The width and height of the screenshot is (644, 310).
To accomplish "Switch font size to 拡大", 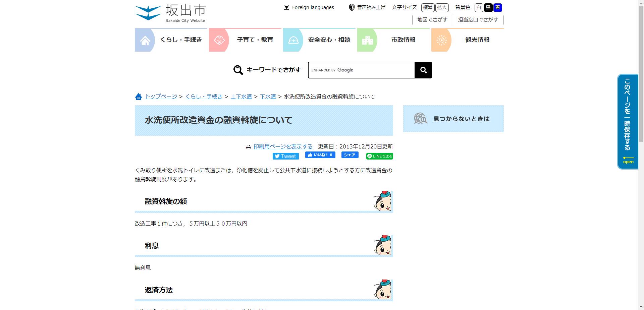I will tap(442, 7).
